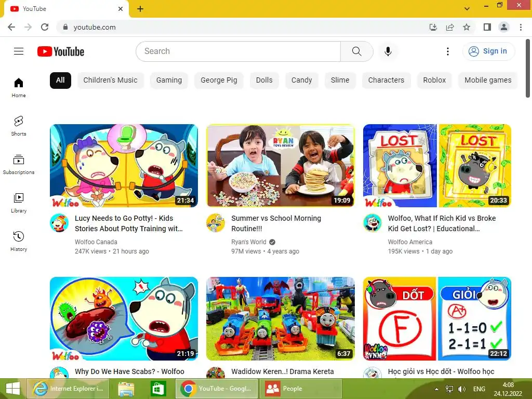
Task: Show hidden tray icons arrow
Action: 436,389
